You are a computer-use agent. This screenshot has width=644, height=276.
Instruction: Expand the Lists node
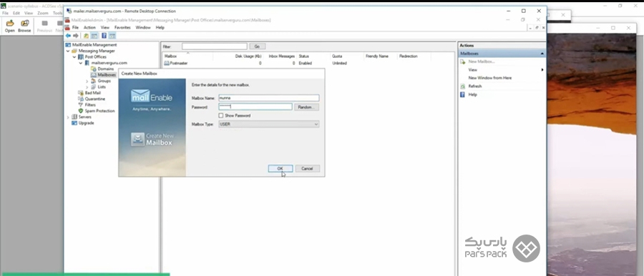coord(87,87)
